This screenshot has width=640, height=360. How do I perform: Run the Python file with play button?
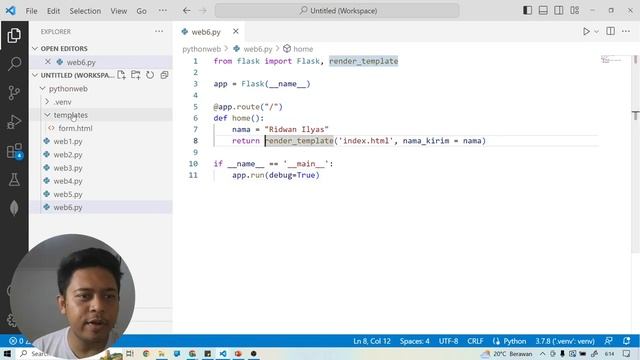coord(586,31)
